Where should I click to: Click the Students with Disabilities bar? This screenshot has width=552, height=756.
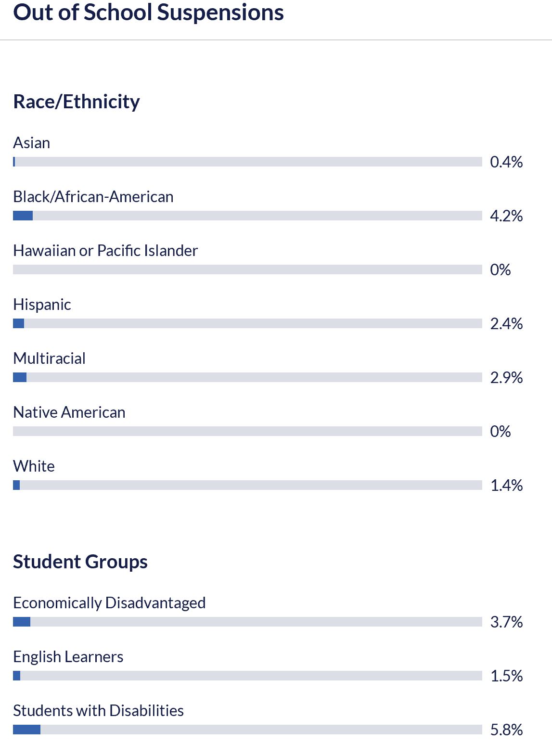click(x=247, y=730)
